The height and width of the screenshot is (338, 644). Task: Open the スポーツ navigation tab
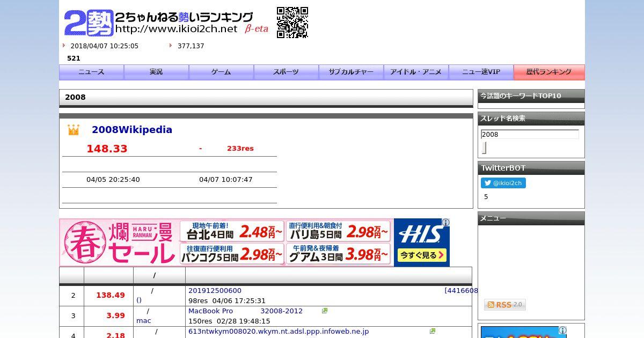[286, 72]
